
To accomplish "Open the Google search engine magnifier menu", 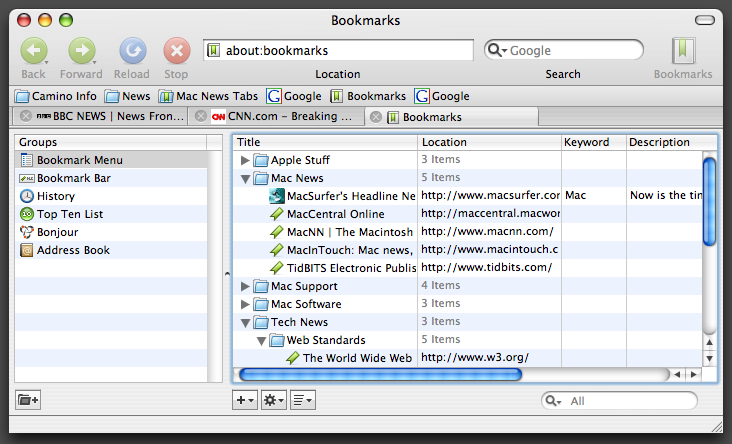I will click(497, 50).
